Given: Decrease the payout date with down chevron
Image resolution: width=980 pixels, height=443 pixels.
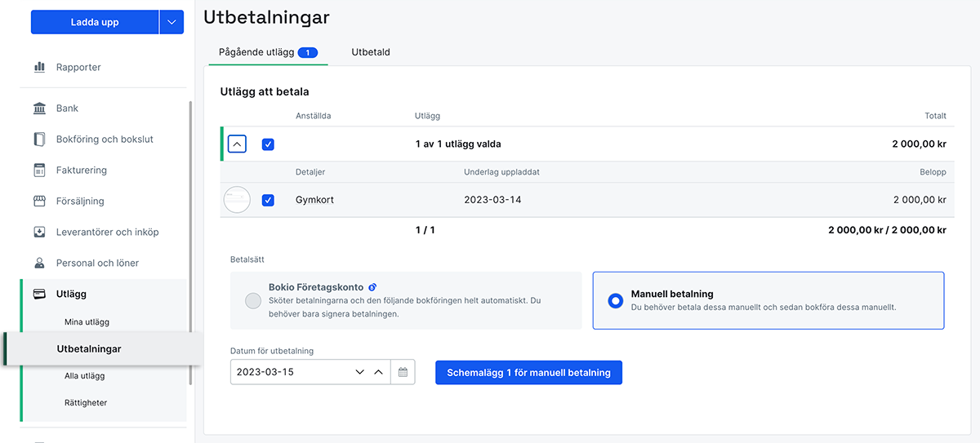Looking at the screenshot, I should click(360, 372).
